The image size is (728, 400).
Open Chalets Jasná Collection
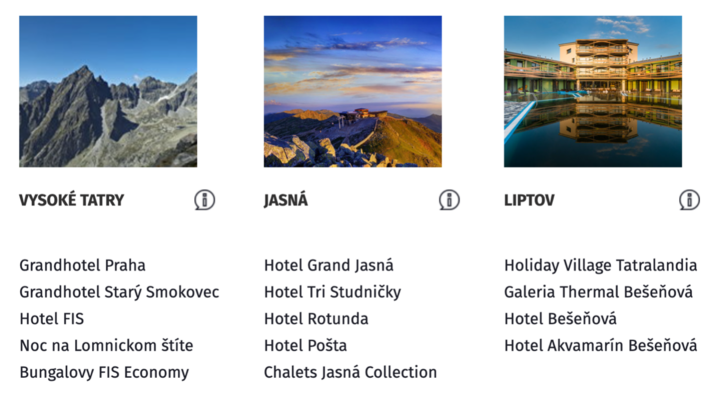click(351, 372)
